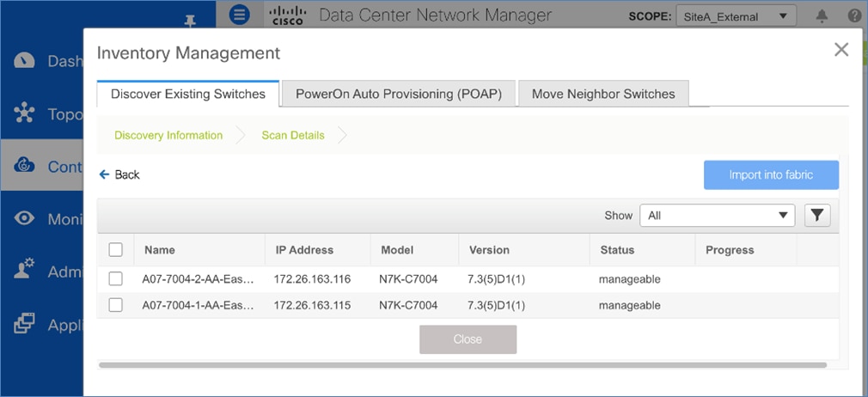Click the Data Center Network Manager title

436,15
